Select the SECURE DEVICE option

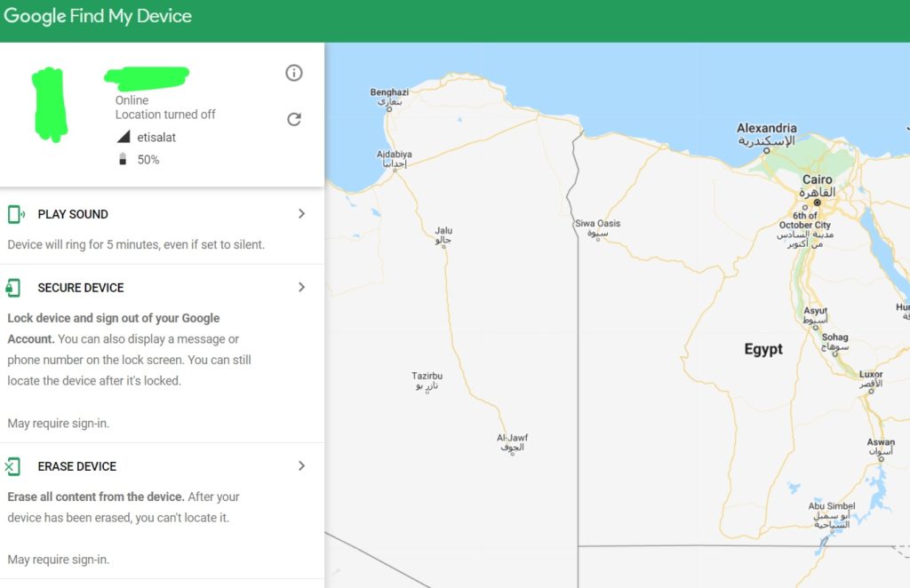[81, 288]
